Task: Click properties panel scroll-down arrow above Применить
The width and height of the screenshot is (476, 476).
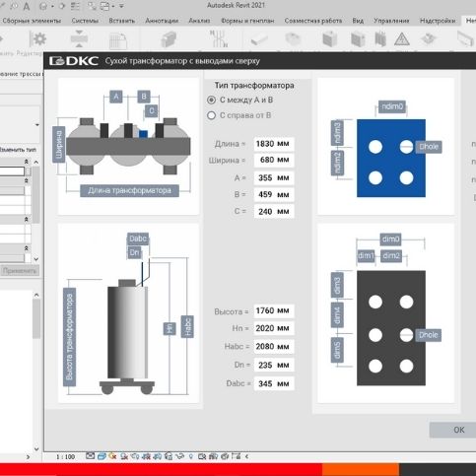Action: 36,259
